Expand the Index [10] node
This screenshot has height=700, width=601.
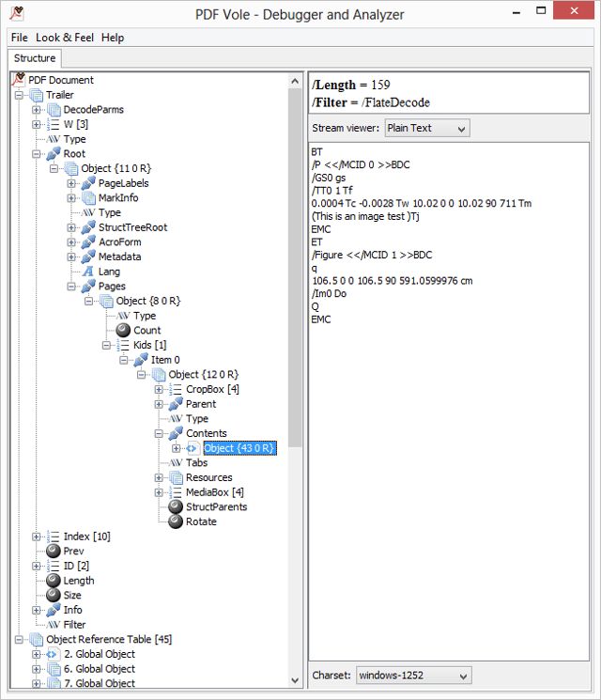click(x=36, y=537)
